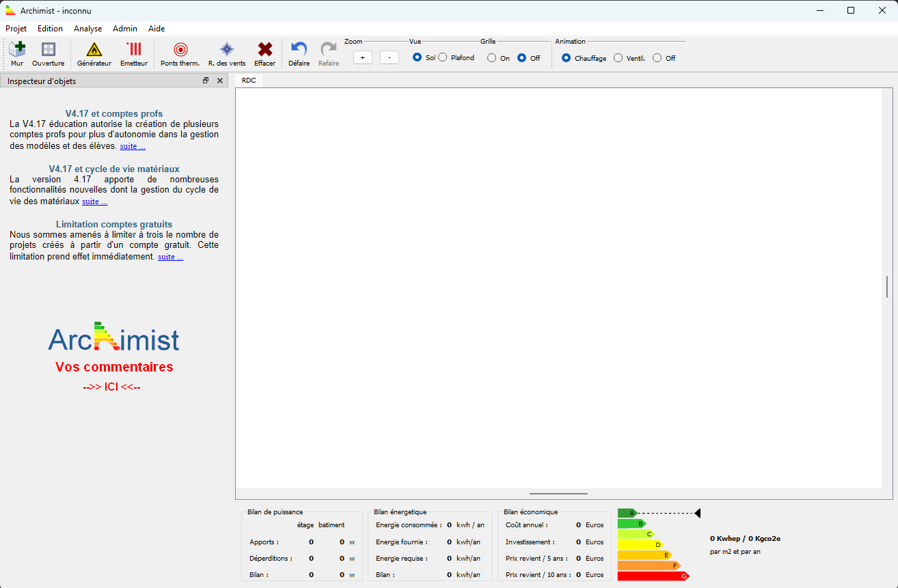Open the R. des vents compass tool

pos(226,53)
